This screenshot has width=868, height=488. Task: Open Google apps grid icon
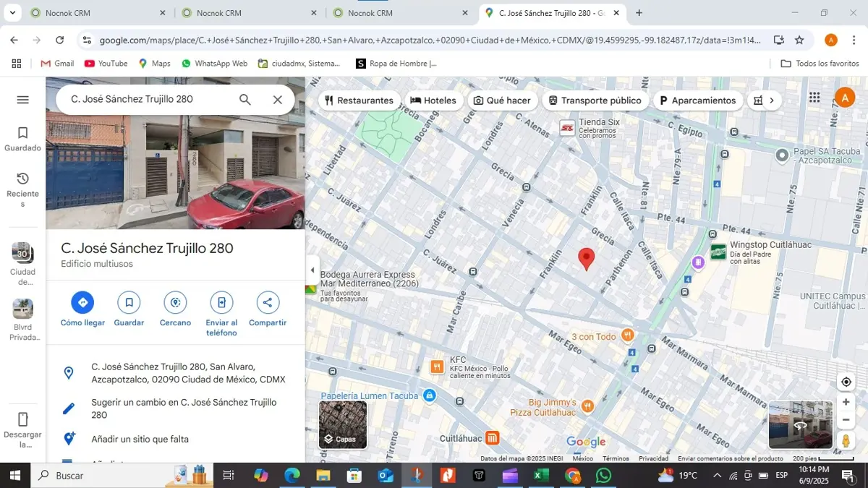814,98
